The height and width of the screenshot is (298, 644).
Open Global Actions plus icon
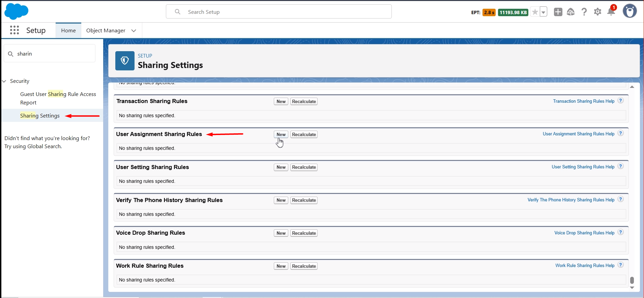tap(558, 12)
